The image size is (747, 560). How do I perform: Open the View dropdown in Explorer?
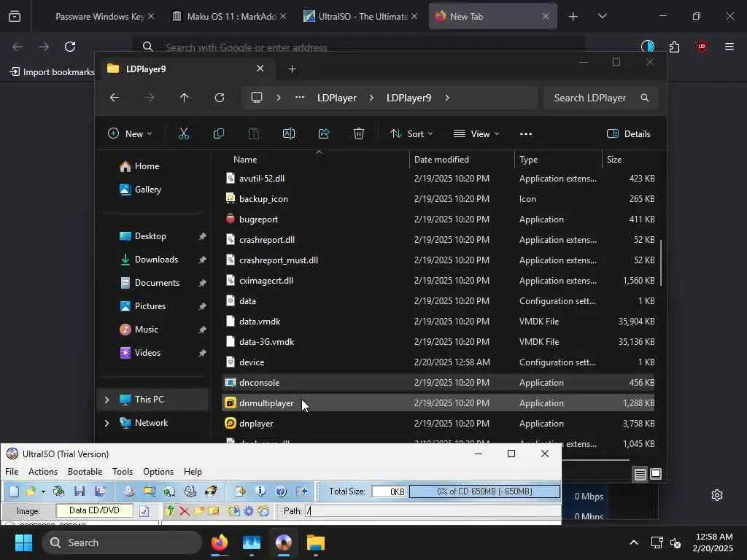476,134
